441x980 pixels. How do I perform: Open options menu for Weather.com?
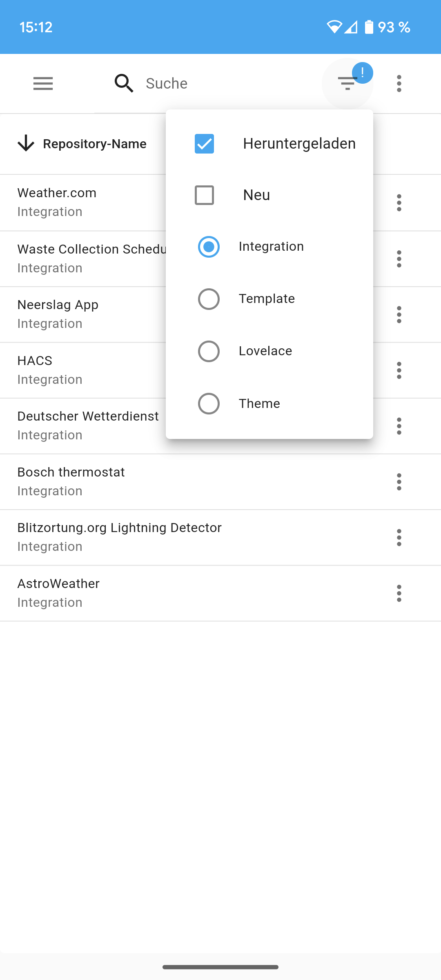tap(399, 203)
